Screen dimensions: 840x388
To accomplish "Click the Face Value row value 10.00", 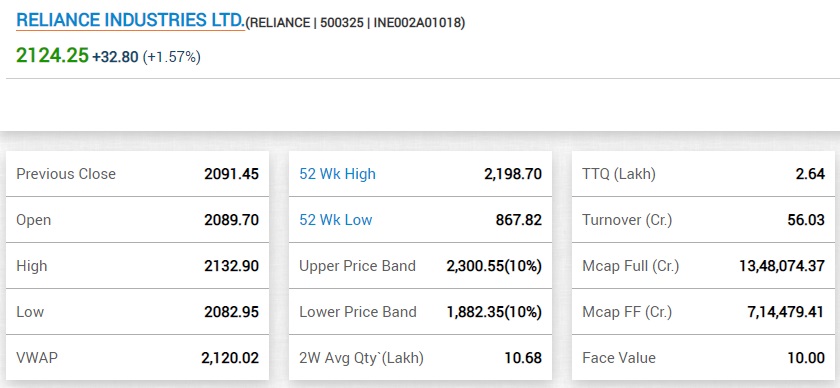I will [x=806, y=359].
